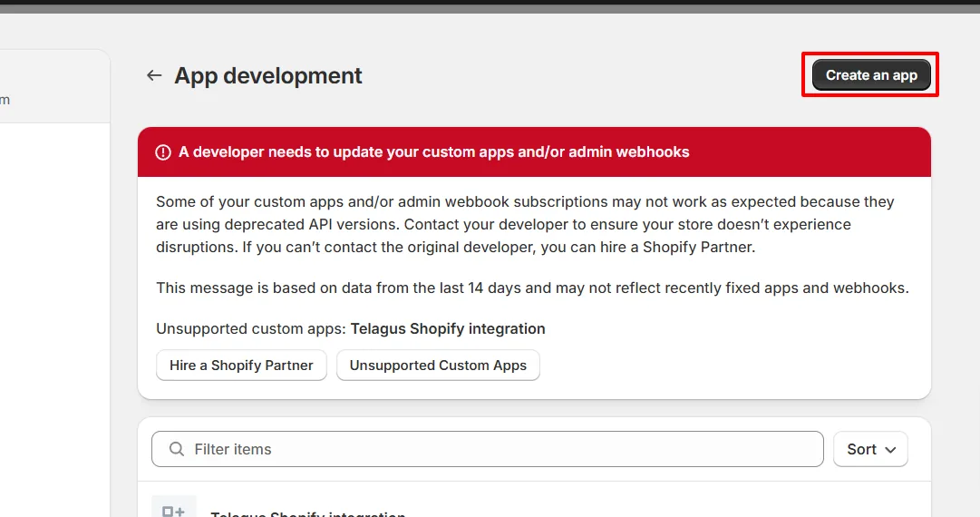Open Hire a Shopify Partner
This screenshot has height=517, width=980.
241,366
